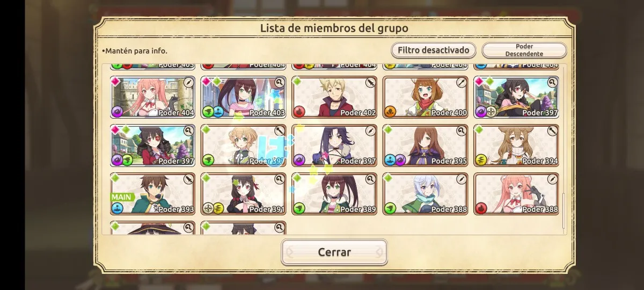Click the blue water element icon on MAIN card
The height and width of the screenshot is (290, 644).
(118, 208)
